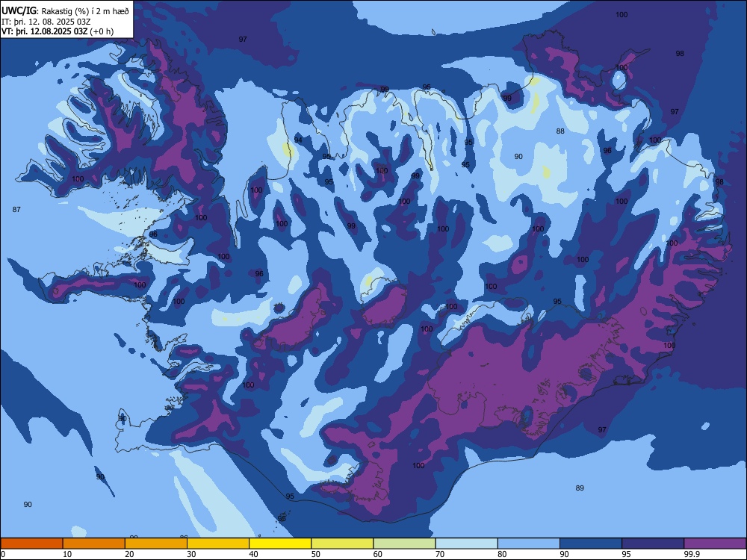The height and width of the screenshot is (560, 747).
Task: Click the purple above-99.9 legend swatch
Action: coord(715,544)
